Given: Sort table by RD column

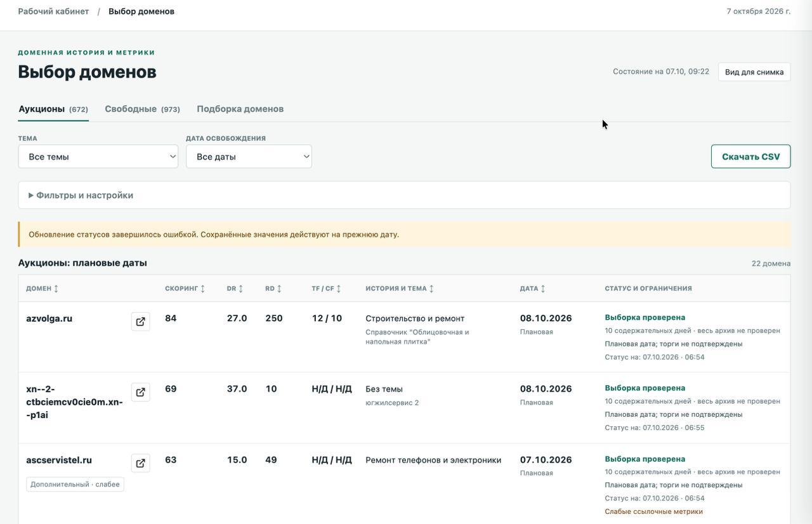Looking at the screenshot, I should (x=273, y=289).
